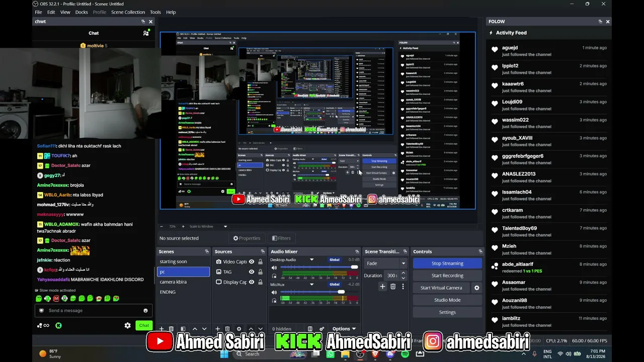Start the Virtual Camera
Screen dimensions: 644x362
(441, 288)
